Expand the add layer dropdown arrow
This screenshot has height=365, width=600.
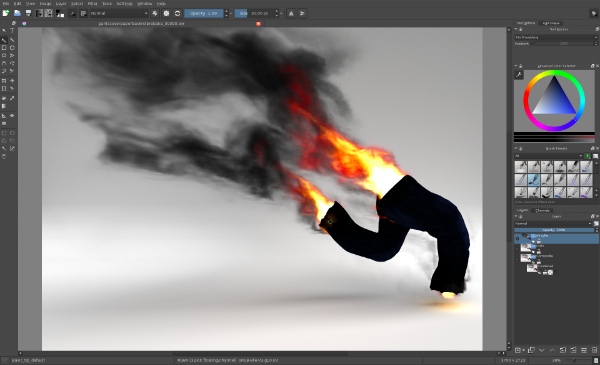523,350
